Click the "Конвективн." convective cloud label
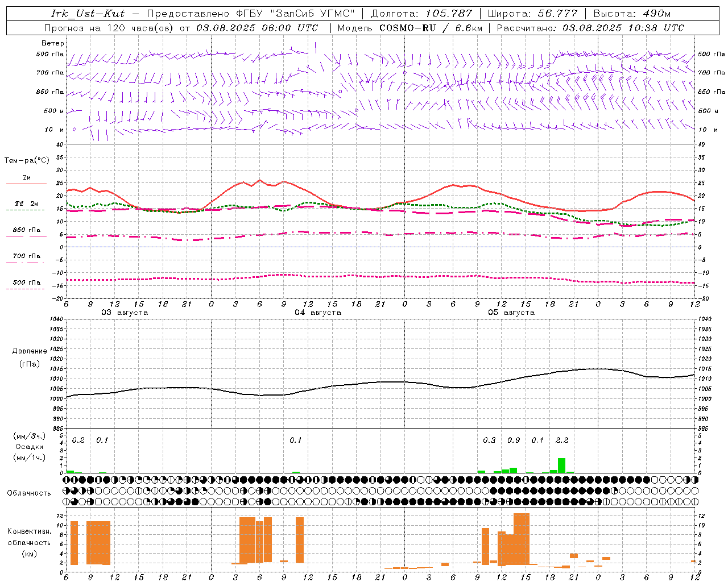This screenshot has height=582, width=728. [x=29, y=531]
